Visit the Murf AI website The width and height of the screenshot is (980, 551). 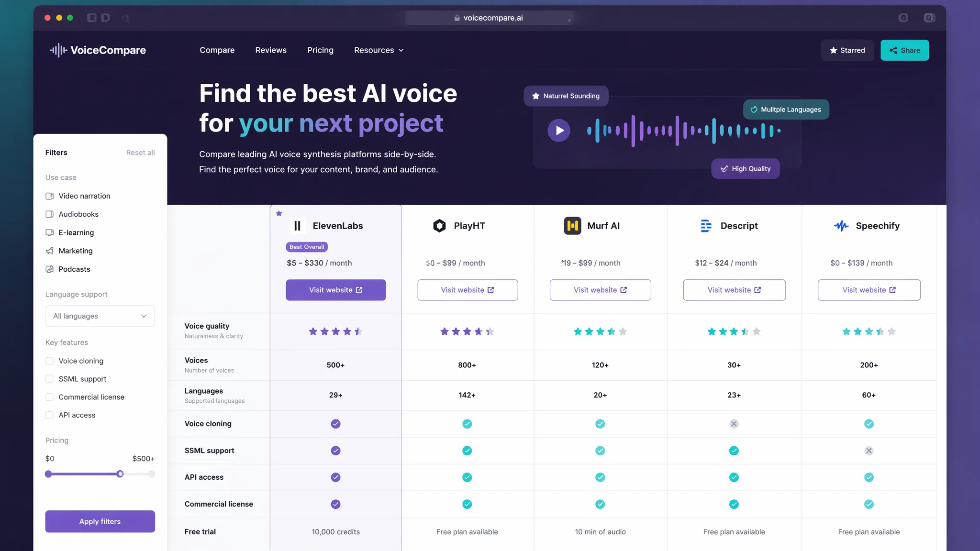(x=600, y=290)
